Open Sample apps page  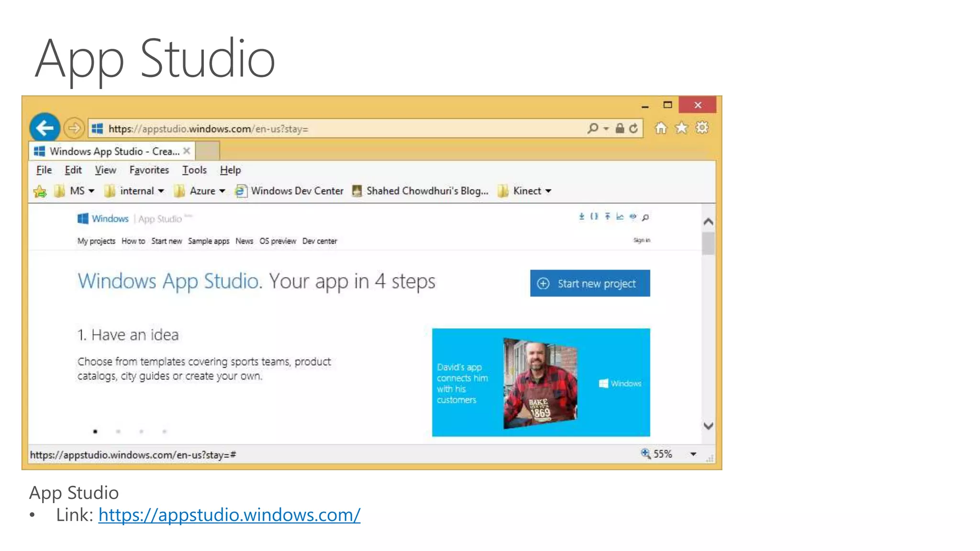209,241
